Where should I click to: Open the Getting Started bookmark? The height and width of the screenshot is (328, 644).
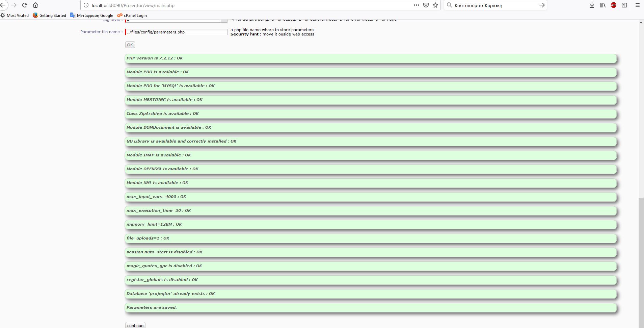tap(50, 15)
